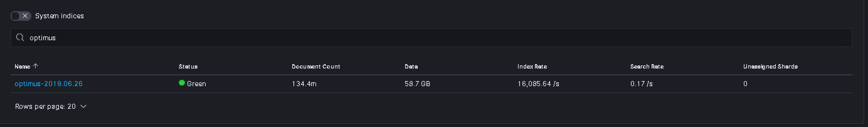Image resolution: width=868 pixels, height=127 pixels.
Task: Click the magnifier search icon
Action: coord(20,37)
